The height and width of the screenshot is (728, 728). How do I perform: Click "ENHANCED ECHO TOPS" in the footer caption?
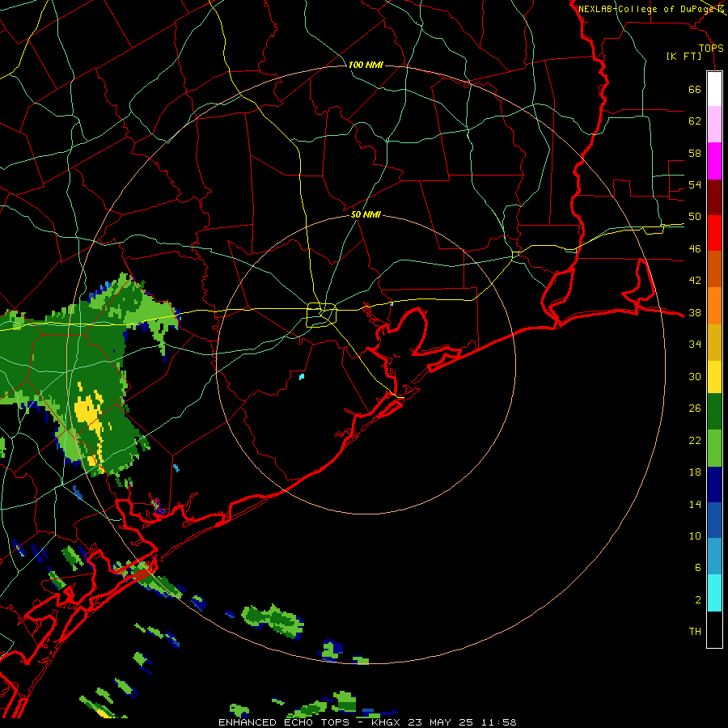[284, 722]
